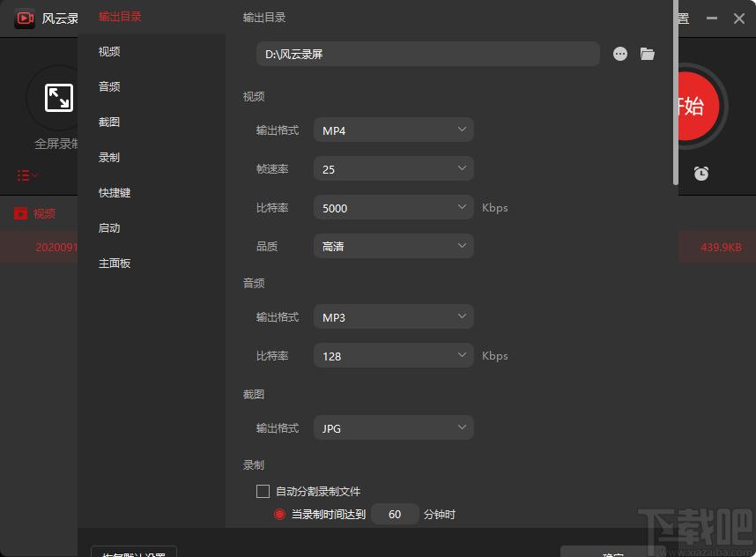Select 启动 in settings sidebar

pos(109,227)
